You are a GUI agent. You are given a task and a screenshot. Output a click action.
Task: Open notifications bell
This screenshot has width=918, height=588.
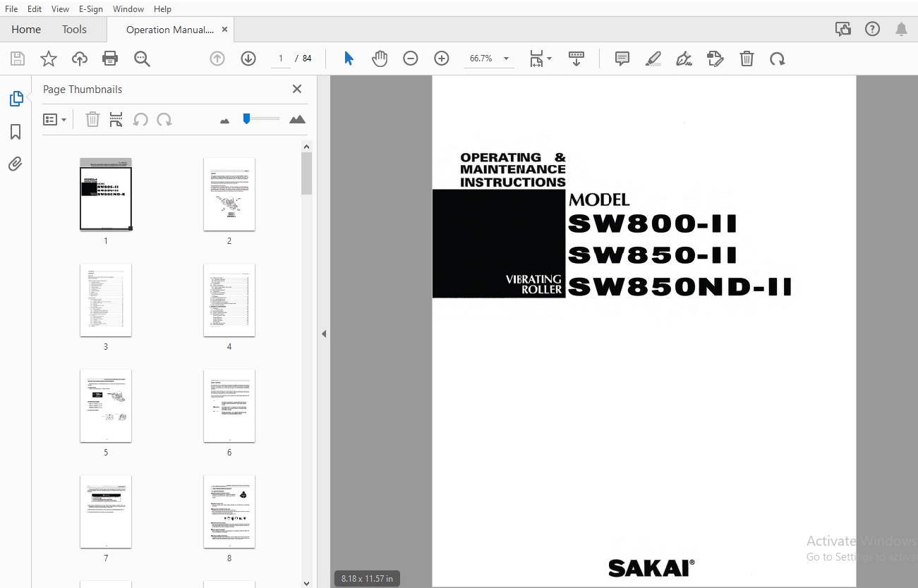901,29
